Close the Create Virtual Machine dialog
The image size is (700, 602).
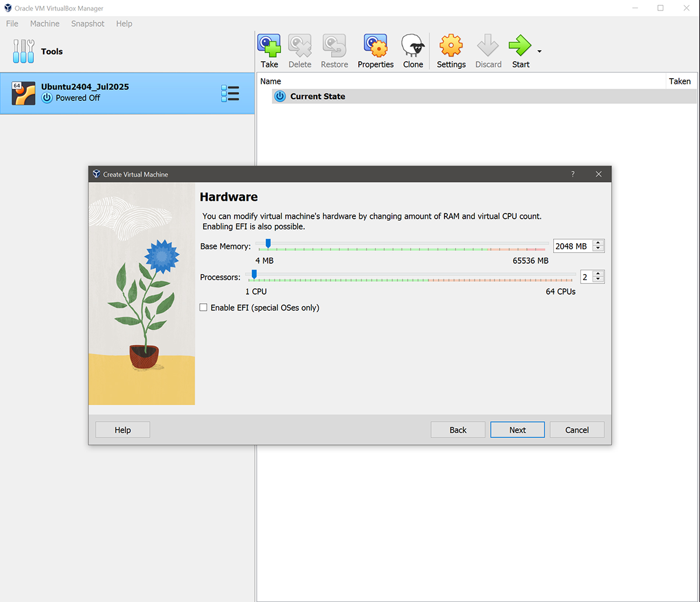tap(598, 174)
